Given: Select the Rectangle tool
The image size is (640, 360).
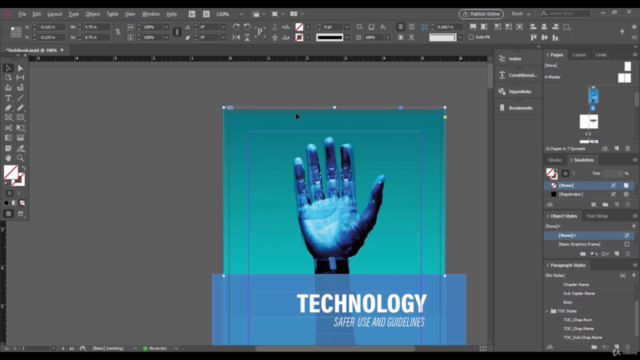Looking at the screenshot, I should pos(20,118).
